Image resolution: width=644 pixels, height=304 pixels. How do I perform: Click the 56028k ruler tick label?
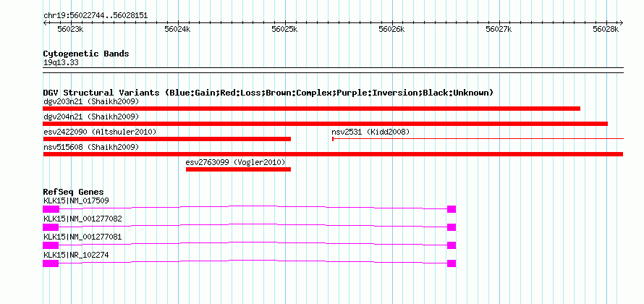pyautogui.click(x=606, y=29)
